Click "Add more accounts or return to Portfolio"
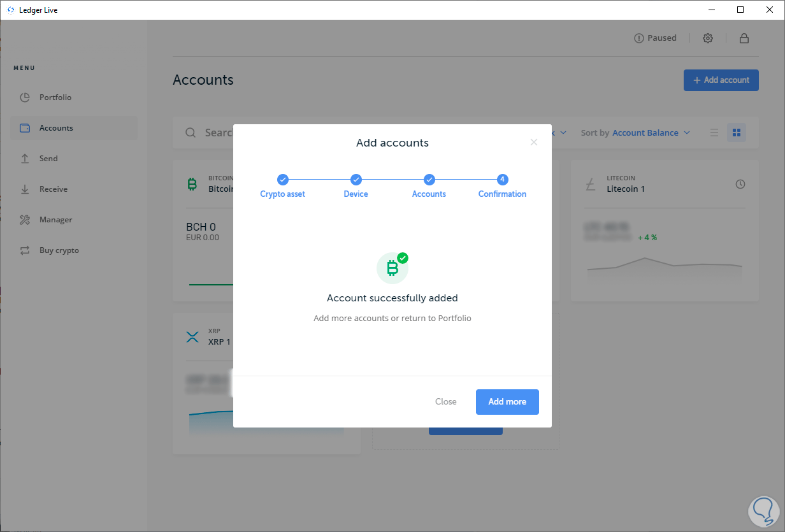Screen dimensions: 785x532 (x=392, y=318)
